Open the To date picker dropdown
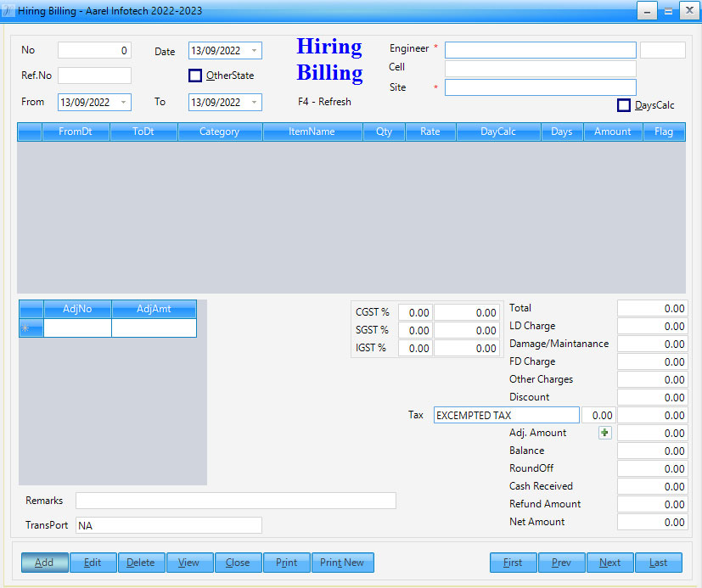Image resolution: width=702 pixels, height=588 pixels. pos(254,103)
